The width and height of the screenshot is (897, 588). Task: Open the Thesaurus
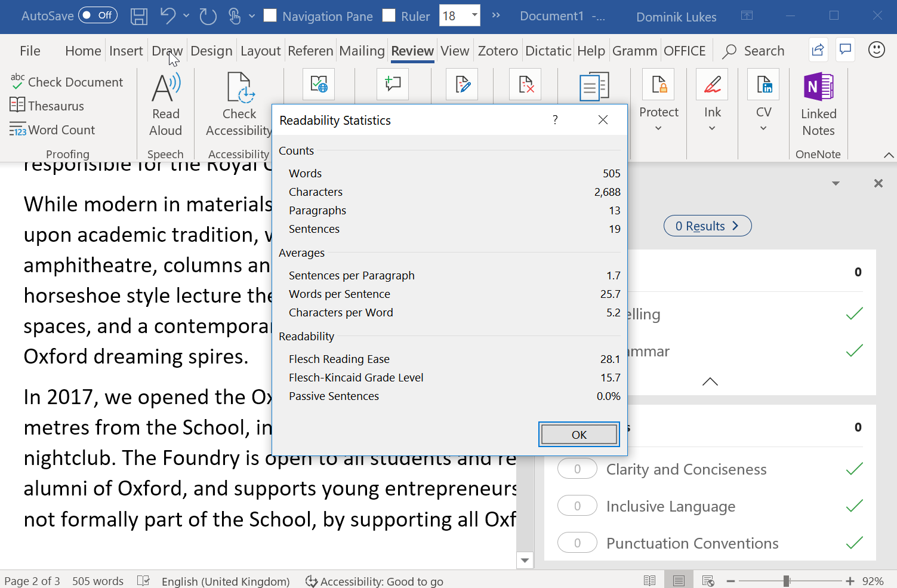47,106
